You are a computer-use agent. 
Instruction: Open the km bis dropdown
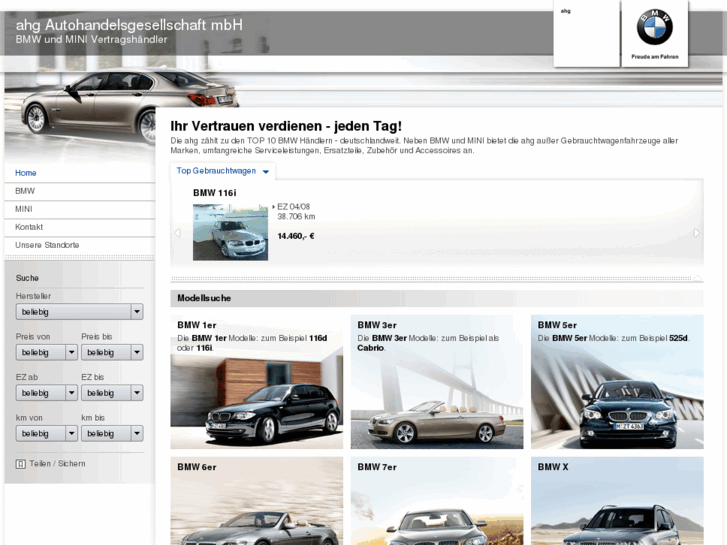(112, 434)
